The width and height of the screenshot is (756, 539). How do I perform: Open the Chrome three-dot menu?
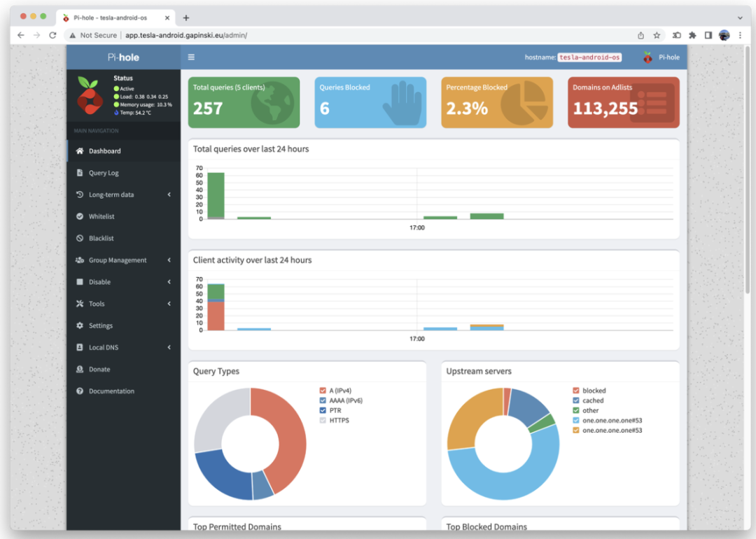740,35
